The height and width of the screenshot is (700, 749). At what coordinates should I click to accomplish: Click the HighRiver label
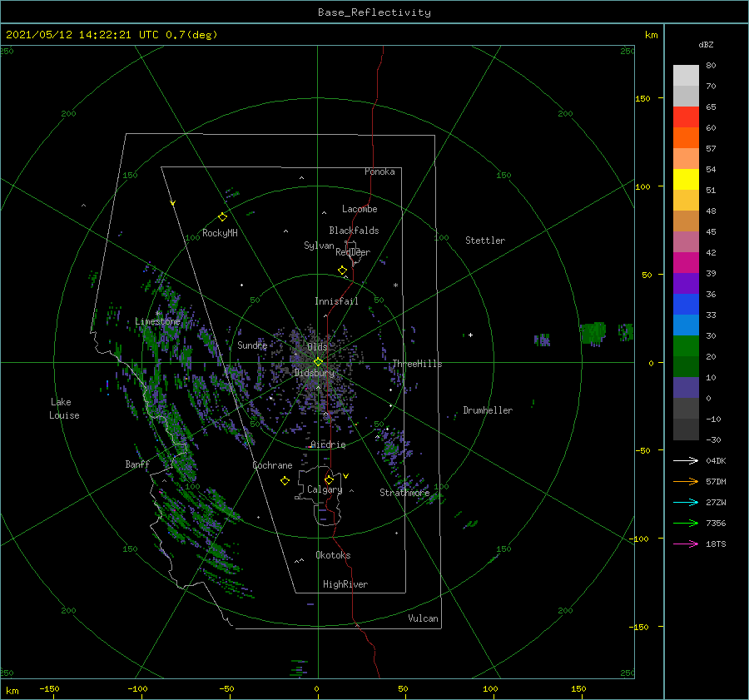[x=345, y=584]
